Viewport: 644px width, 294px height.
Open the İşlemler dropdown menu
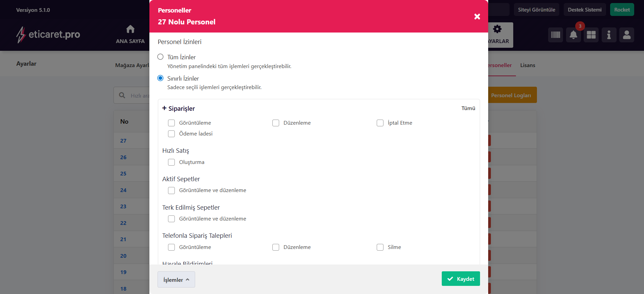click(x=176, y=279)
